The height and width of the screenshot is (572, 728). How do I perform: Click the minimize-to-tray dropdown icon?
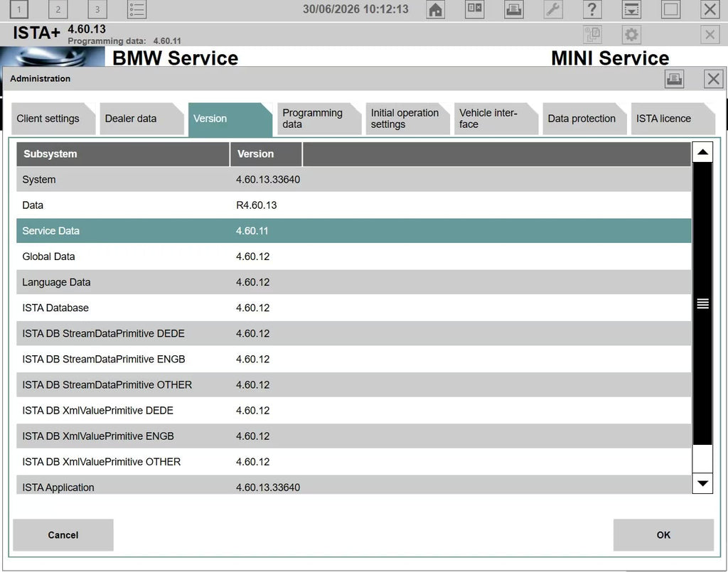(631, 9)
